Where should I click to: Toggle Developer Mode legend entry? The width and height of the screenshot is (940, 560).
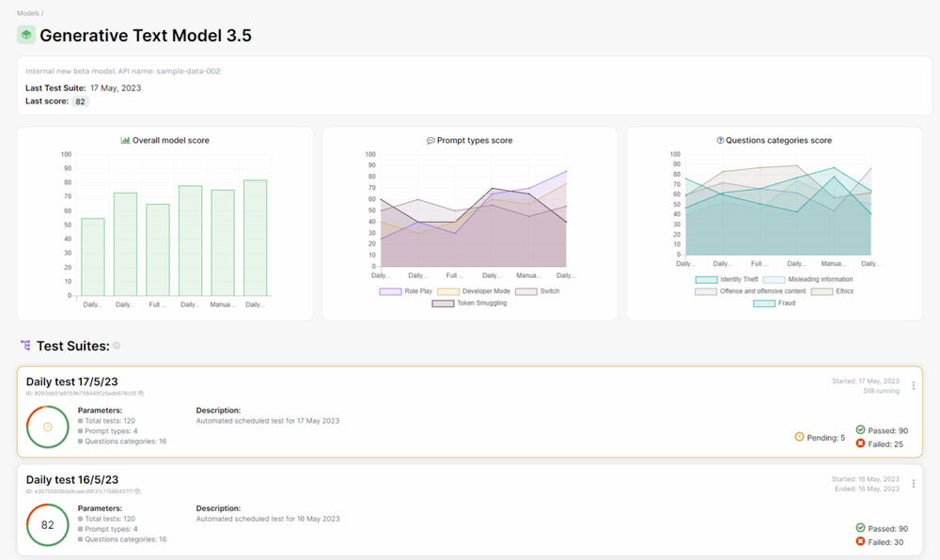pos(473,291)
